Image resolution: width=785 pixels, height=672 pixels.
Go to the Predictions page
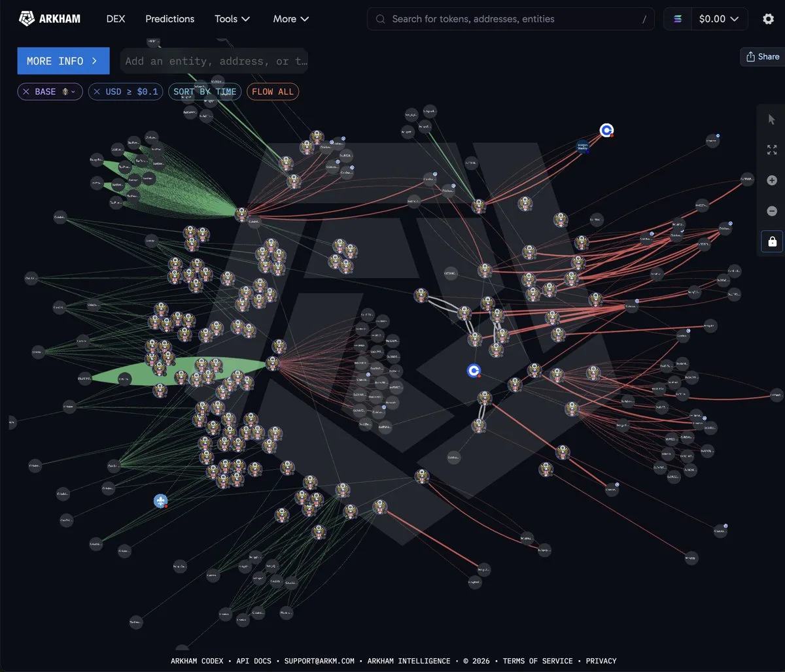[x=170, y=19]
